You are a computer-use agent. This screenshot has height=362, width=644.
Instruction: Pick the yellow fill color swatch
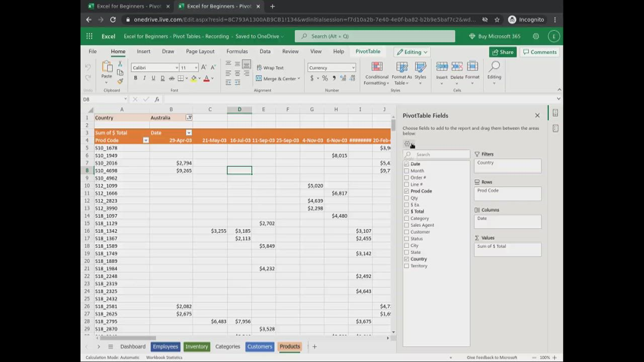[x=194, y=78]
